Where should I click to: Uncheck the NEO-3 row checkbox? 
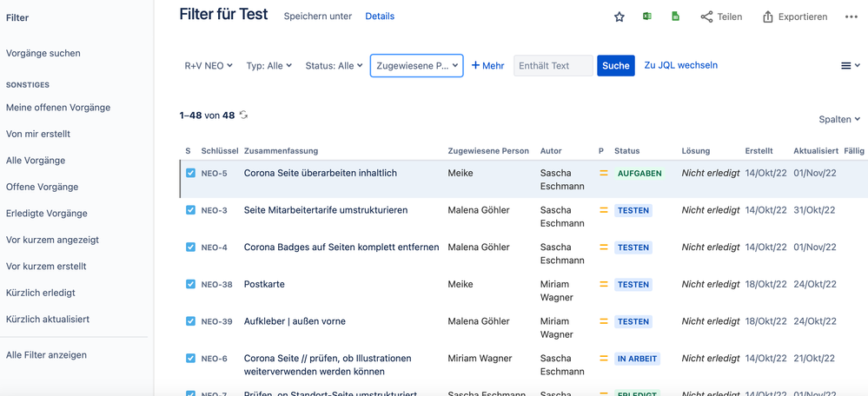pyautogui.click(x=190, y=210)
